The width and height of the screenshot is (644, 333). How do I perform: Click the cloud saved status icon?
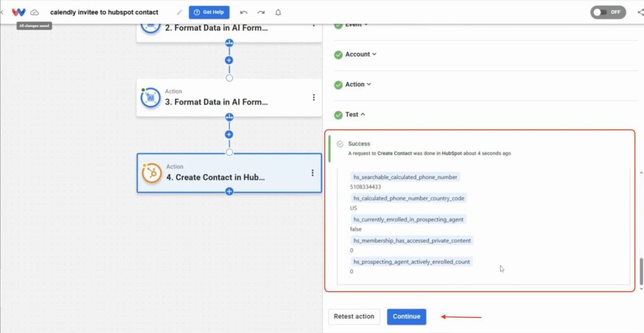[35, 13]
